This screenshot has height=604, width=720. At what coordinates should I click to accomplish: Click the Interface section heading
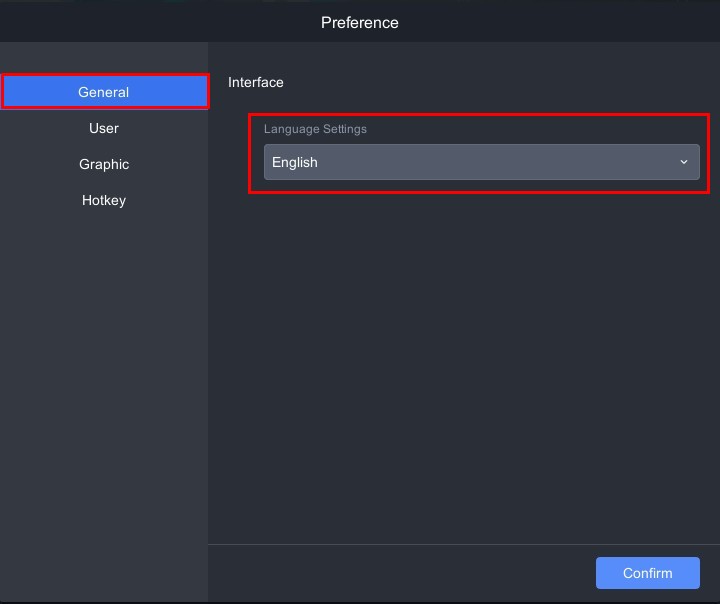pyautogui.click(x=256, y=82)
